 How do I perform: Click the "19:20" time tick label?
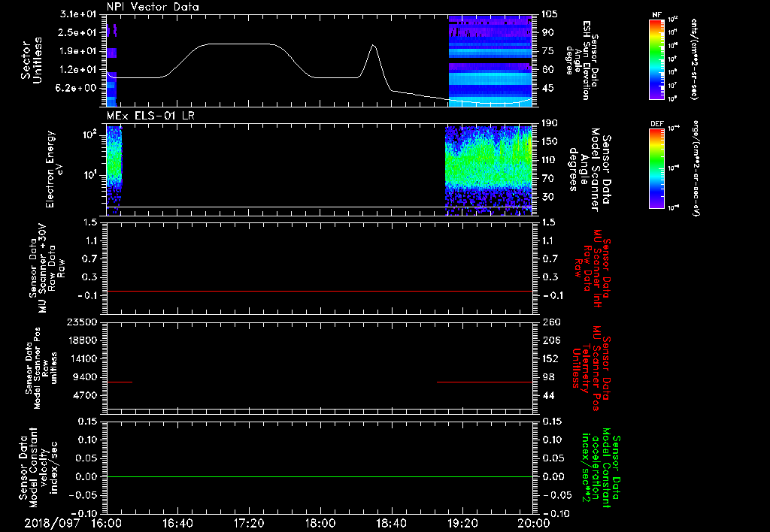click(x=462, y=524)
